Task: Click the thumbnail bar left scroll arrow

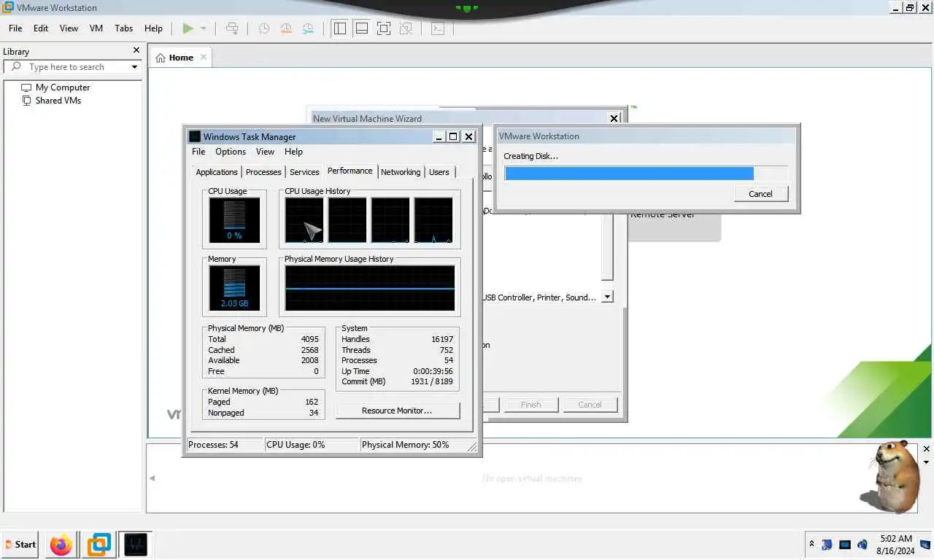Action: 153,478
